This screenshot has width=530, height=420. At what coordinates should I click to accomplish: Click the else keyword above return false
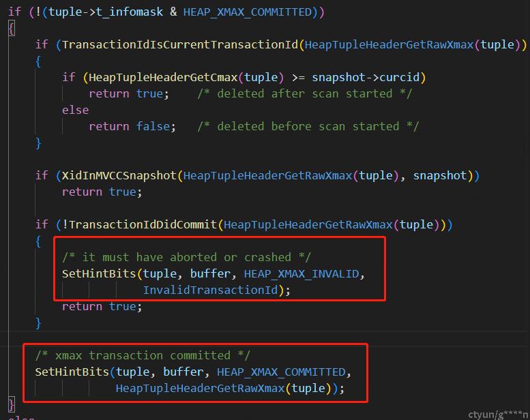click(x=76, y=110)
